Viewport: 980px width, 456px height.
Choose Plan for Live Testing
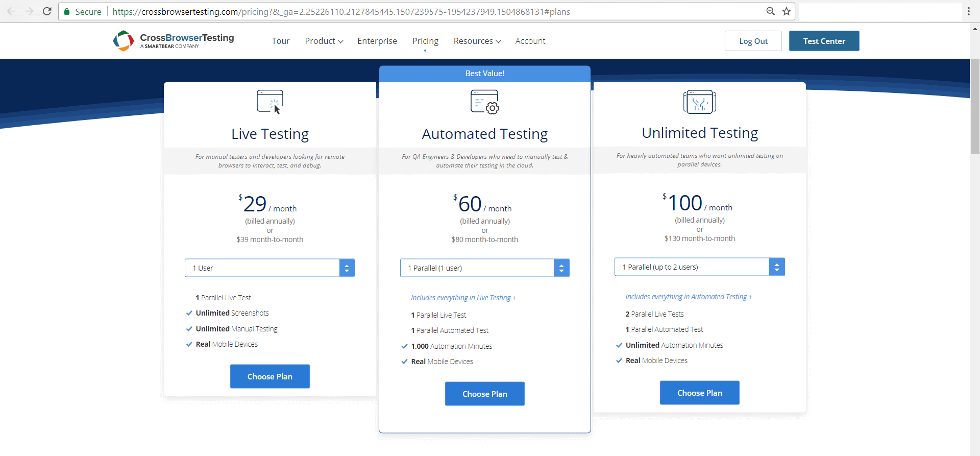pos(270,376)
